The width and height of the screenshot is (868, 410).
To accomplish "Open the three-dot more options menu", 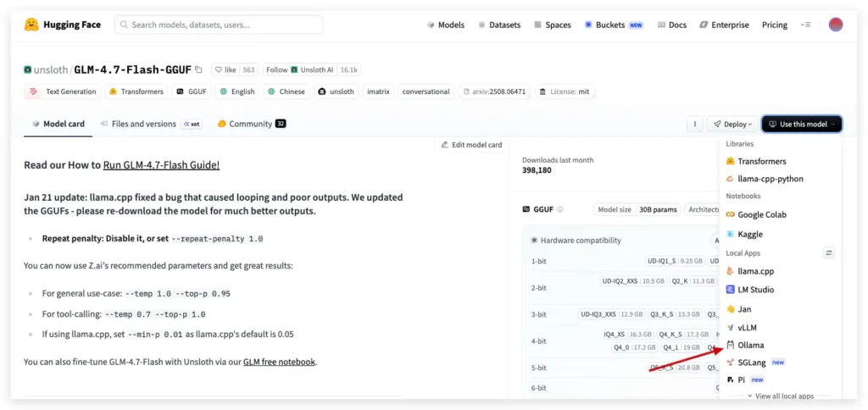I will (x=695, y=124).
